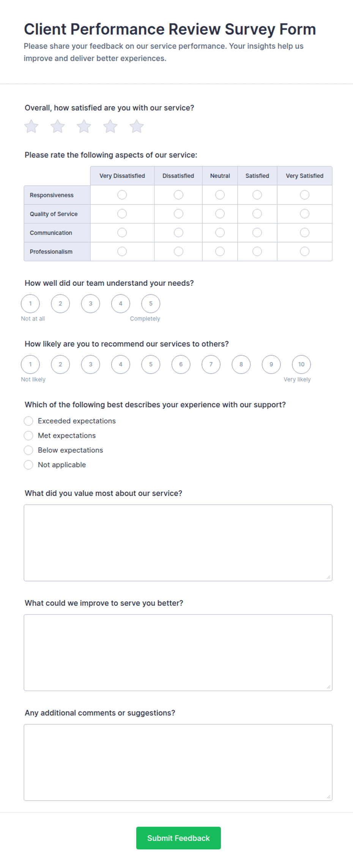Mark Responsiveness as Very Satisfied
Viewport: 353px width, 868px height.
tap(304, 195)
